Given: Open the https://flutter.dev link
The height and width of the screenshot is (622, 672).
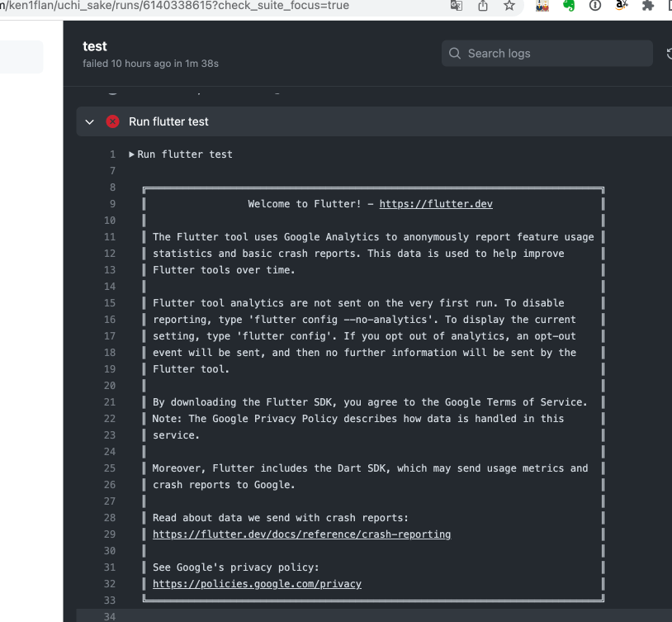Looking at the screenshot, I should tap(436, 204).
